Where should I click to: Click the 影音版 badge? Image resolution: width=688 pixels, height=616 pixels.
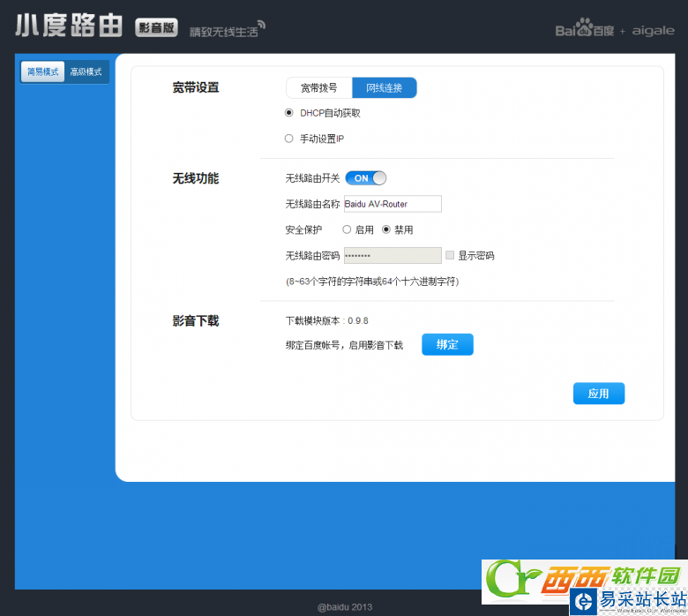pyautogui.click(x=157, y=27)
